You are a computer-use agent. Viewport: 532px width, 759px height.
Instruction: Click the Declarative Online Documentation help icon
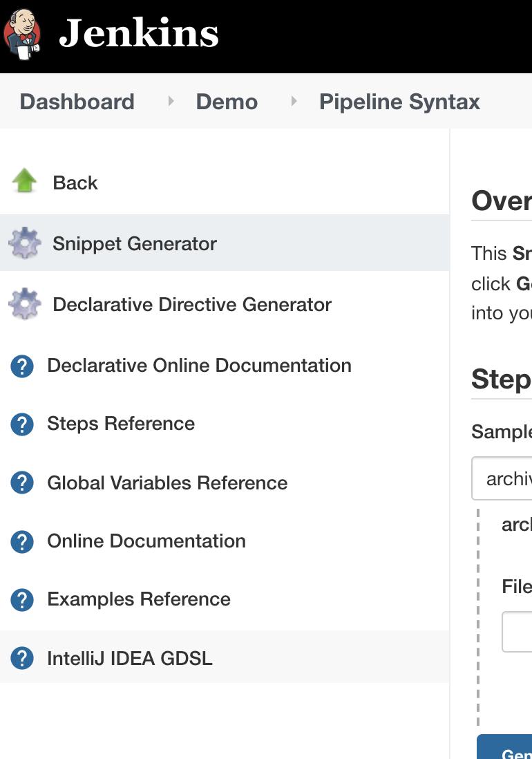coord(22,366)
